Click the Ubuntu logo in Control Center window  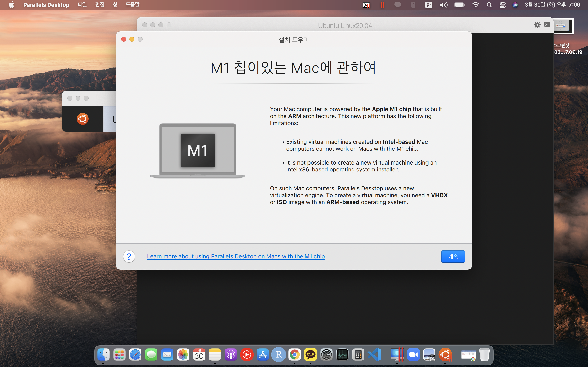[x=83, y=119]
